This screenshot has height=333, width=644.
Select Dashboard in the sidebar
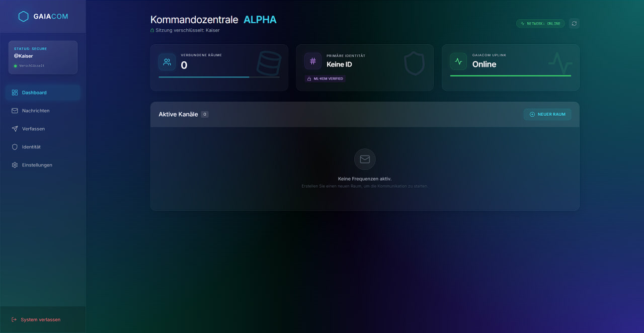[x=34, y=92]
